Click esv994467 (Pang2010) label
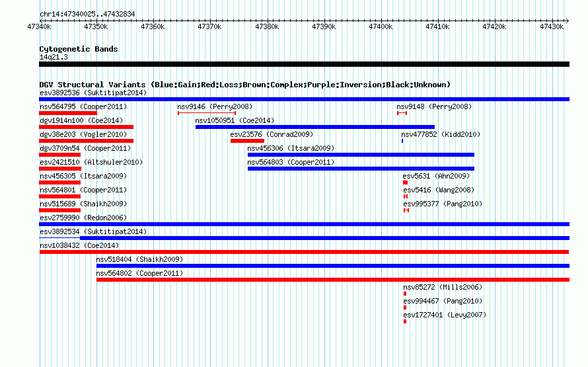588x367 pixels. (x=443, y=301)
